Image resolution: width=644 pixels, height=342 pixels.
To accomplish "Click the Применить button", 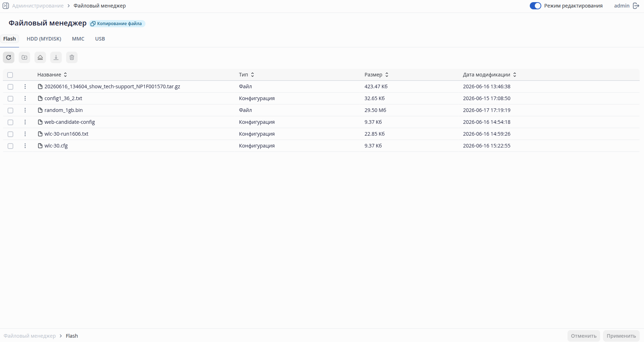I will pyautogui.click(x=621, y=336).
